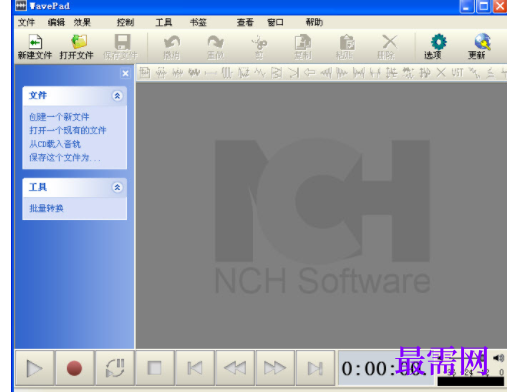Viewport: 507px width, 392px height.
Task: Click the 复制 (Copy) toolbar icon
Action: coord(303,47)
